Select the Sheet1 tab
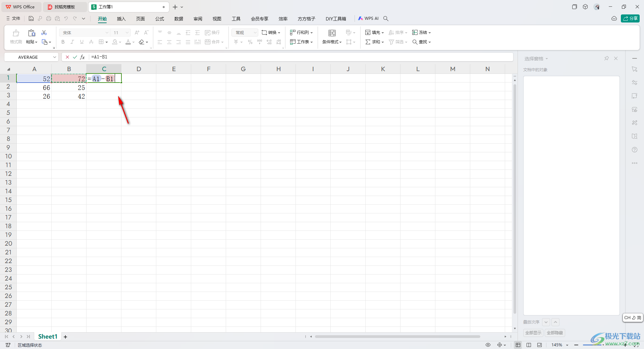Screen dimensions: 644x349 [x=48, y=337]
